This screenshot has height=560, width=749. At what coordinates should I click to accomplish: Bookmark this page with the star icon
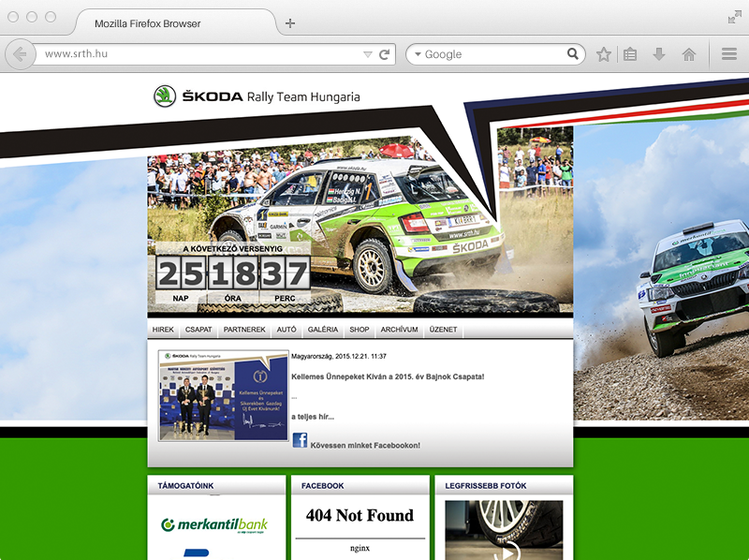(604, 55)
